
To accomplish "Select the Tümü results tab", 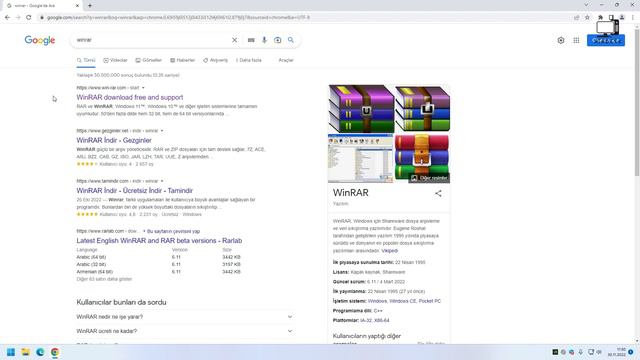I will [x=86, y=60].
